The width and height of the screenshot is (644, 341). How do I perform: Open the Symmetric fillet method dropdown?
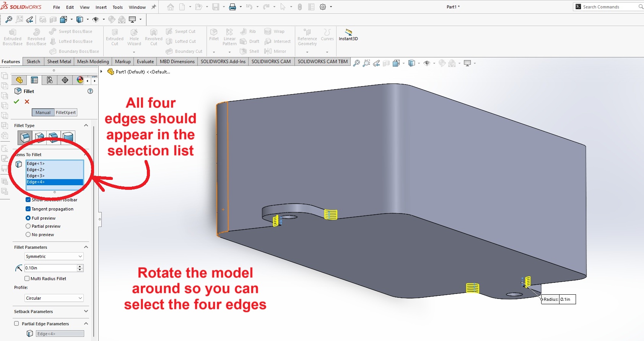54,256
